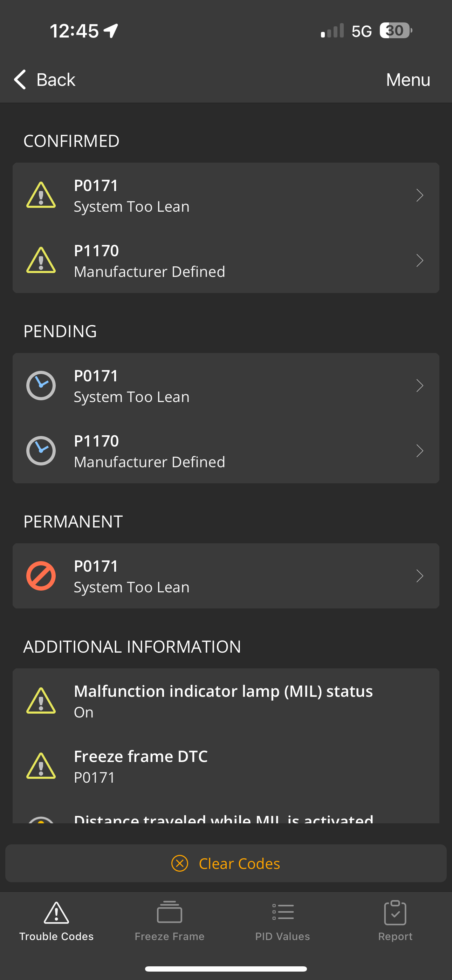The image size is (452, 980).
Task: Open the Menu button
Action: coord(408,80)
